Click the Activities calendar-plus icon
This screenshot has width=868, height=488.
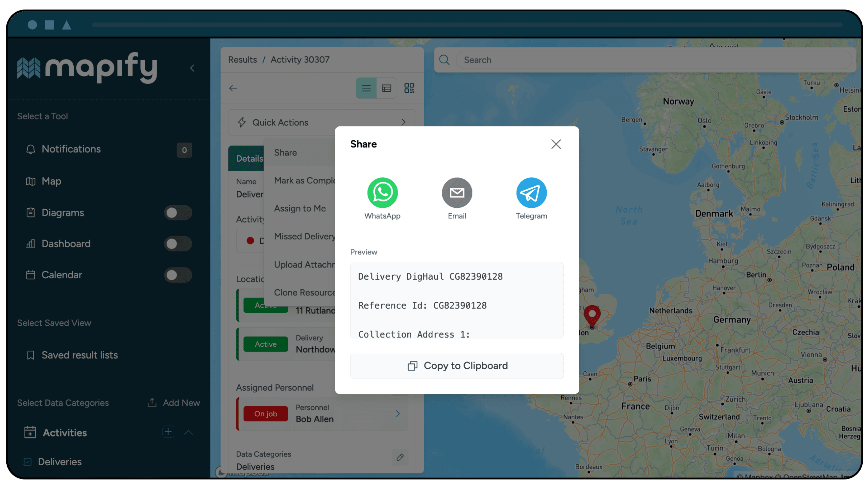[x=30, y=432]
